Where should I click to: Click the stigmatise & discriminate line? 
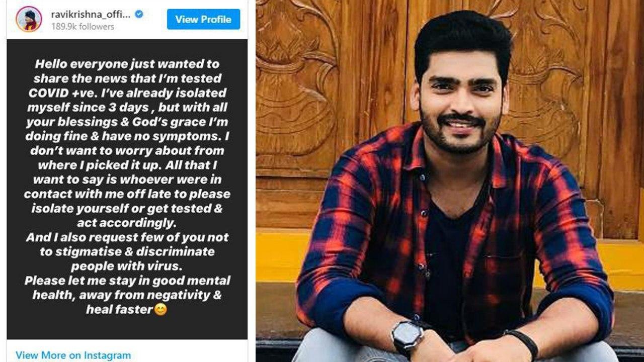[127, 251]
